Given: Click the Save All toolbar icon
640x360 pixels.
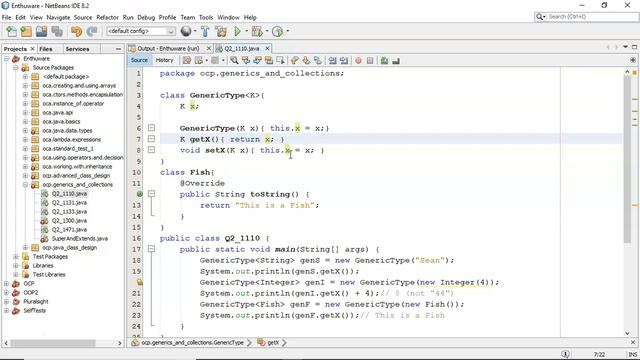Looking at the screenshot, I should coord(57,31).
